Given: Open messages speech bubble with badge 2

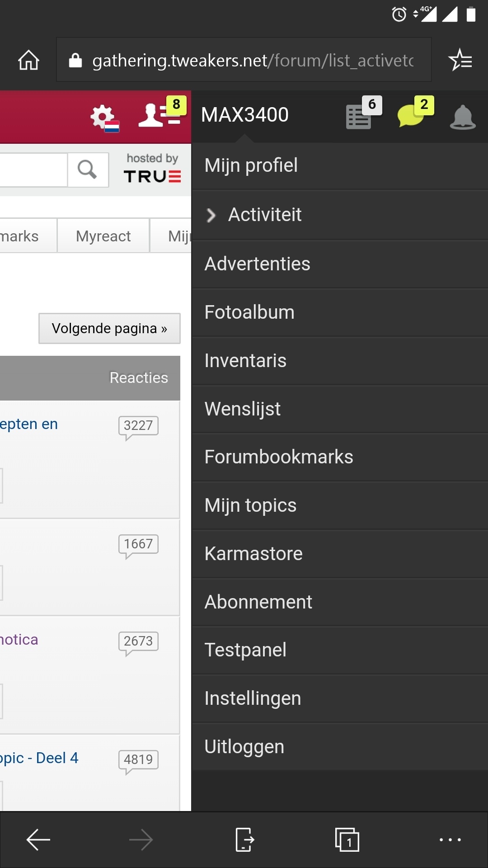Looking at the screenshot, I should [x=415, y=113].
